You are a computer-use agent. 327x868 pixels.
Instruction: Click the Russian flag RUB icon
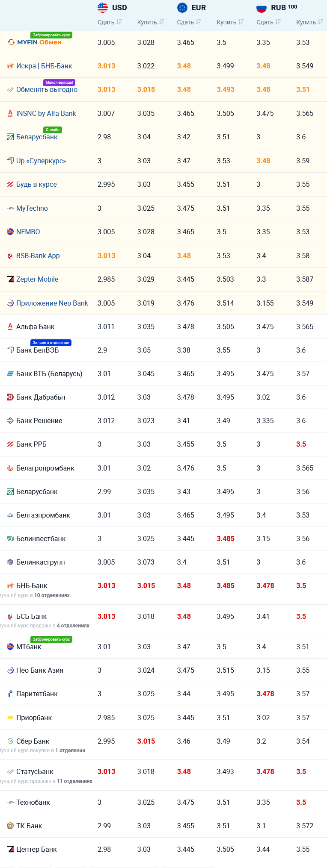pos(262,8)
